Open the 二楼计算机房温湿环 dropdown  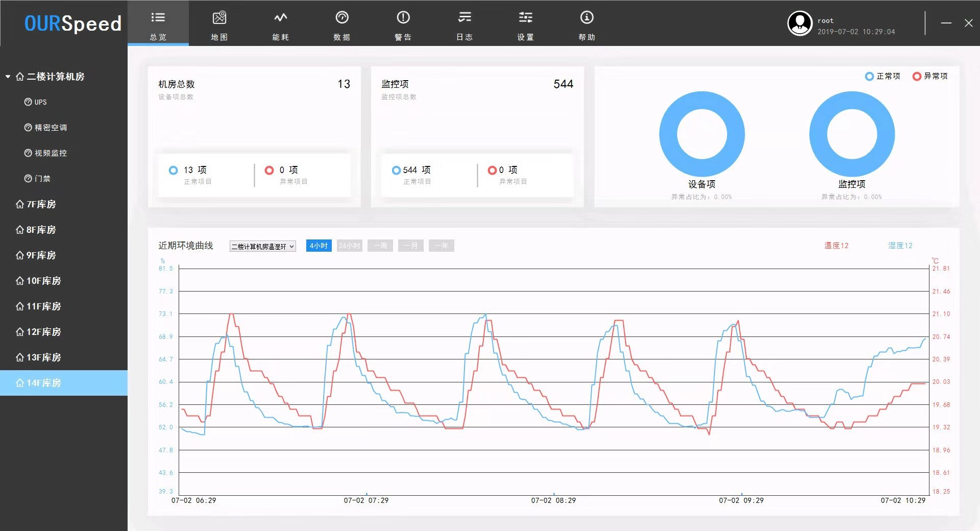262,247
